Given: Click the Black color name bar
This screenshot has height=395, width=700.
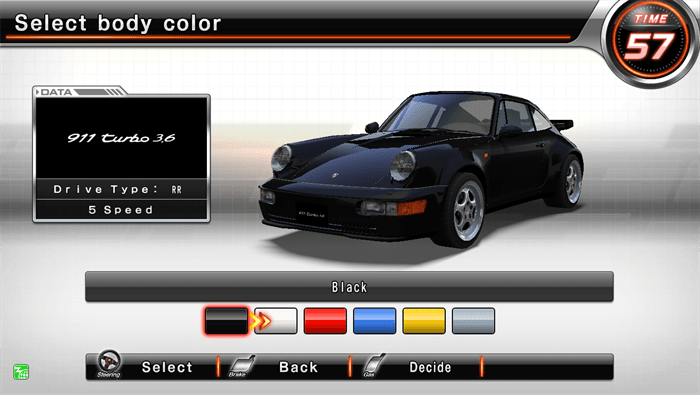Looking at the screenshot, I should [x=349, y=287].
